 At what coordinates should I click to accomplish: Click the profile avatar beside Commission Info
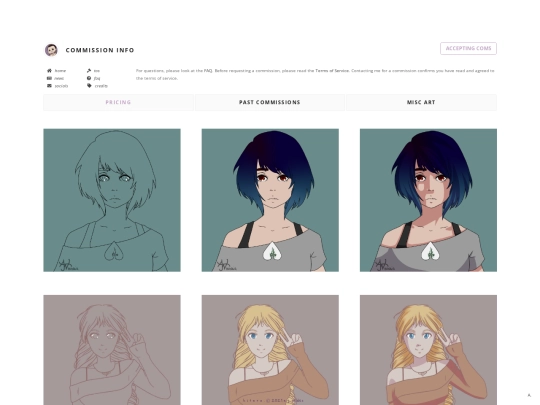[x=51, y=50]
